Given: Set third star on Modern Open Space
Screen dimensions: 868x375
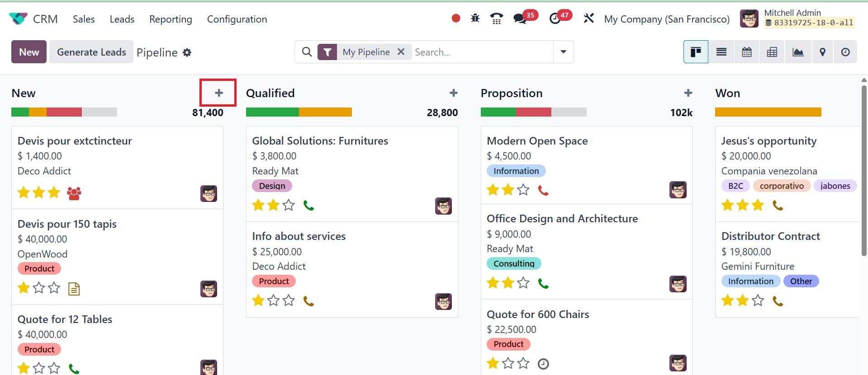Looking at the screenshot, I should pyautogui.click(x=523, y=190).
